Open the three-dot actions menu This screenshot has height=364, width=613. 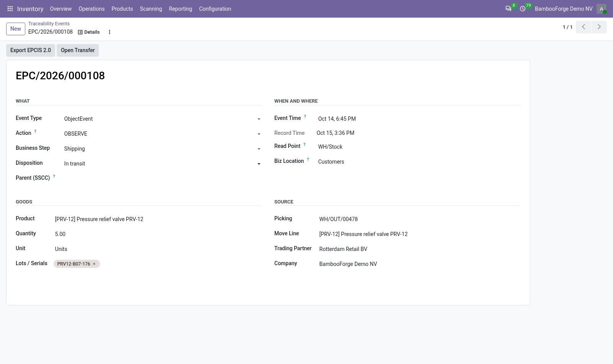click(x=110, y=32)
